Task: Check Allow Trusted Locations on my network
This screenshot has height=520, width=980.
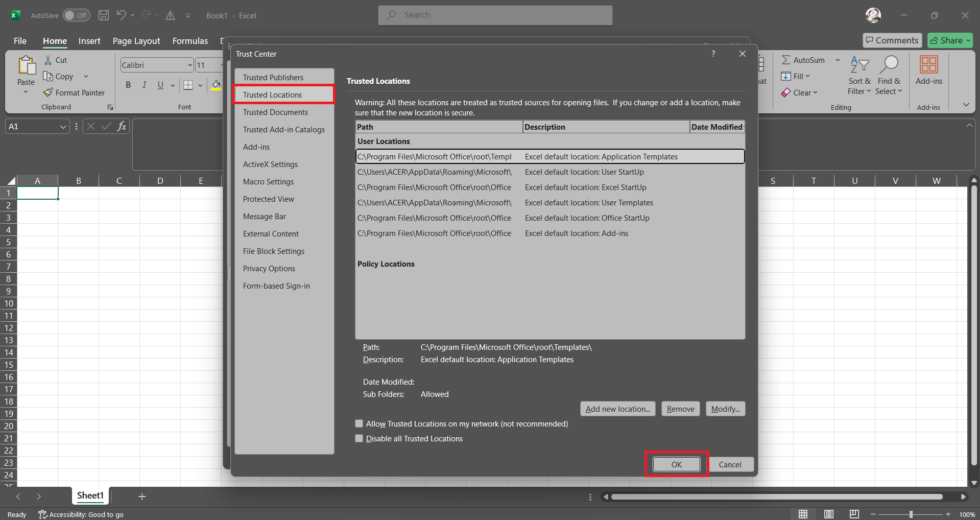Action: click(359, 423)
